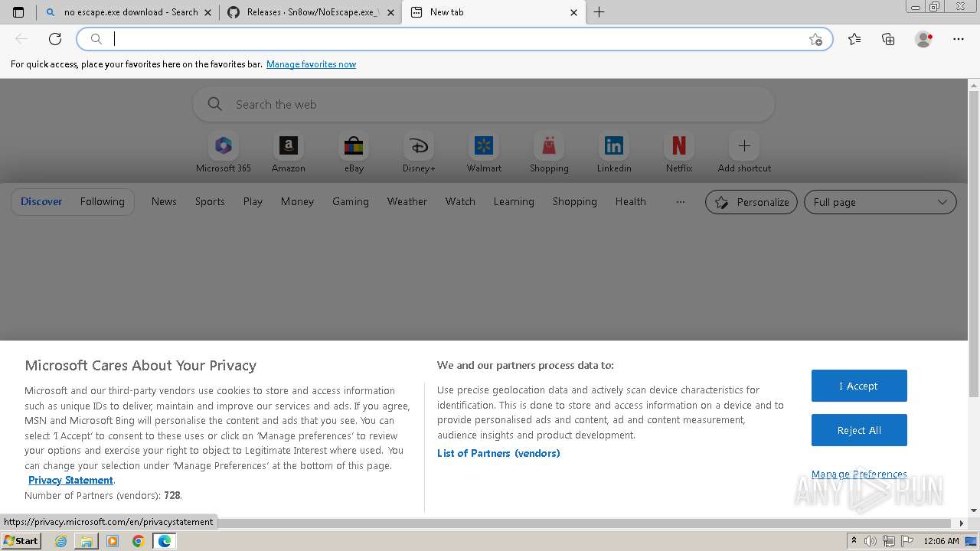980x551 pixels.
Task: Select the Following feed tab
Action: [x=103, y=202]
